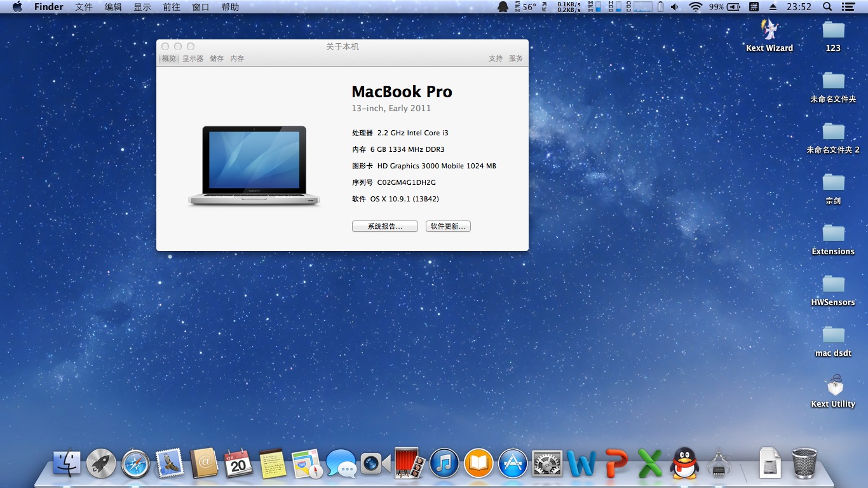
Task: Open Spotlight search magnifier
Action: [x=827, y=7]
